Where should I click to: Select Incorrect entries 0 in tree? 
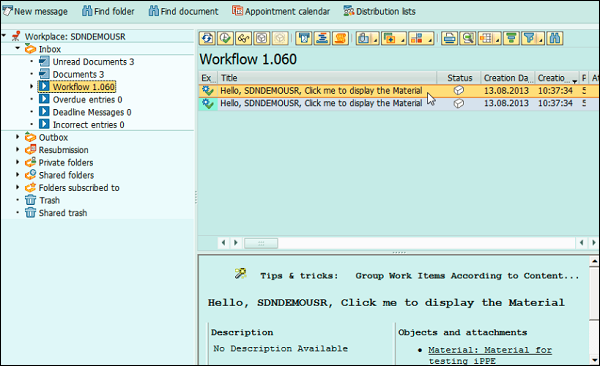(88, 125)
